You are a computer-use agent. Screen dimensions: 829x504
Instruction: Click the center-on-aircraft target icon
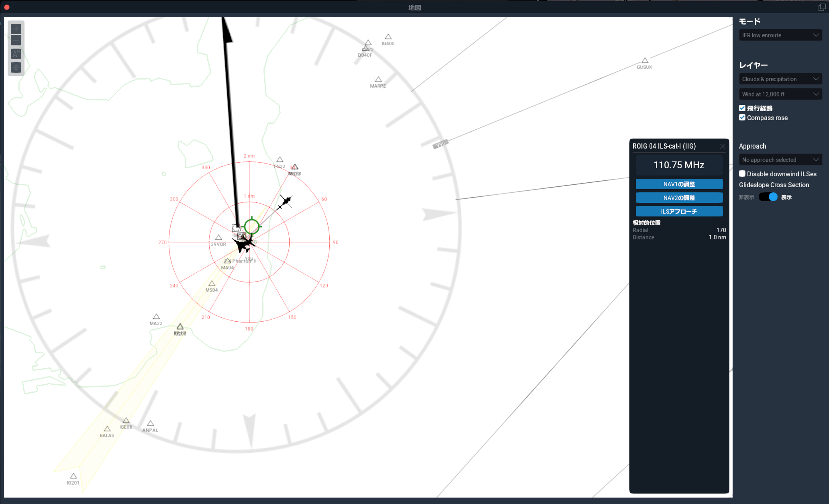[x=16, y=67]
